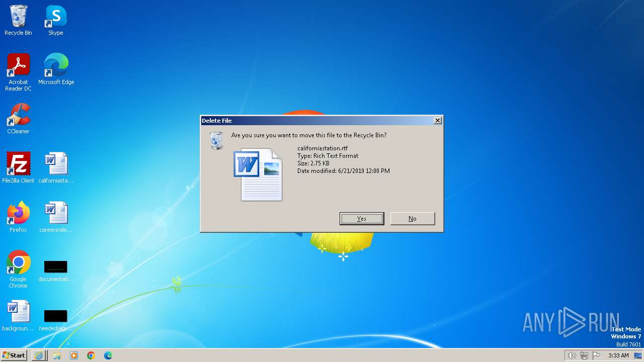
Task: Click the californiastation.rtf filename in dialog
Action: click(323, 148)
